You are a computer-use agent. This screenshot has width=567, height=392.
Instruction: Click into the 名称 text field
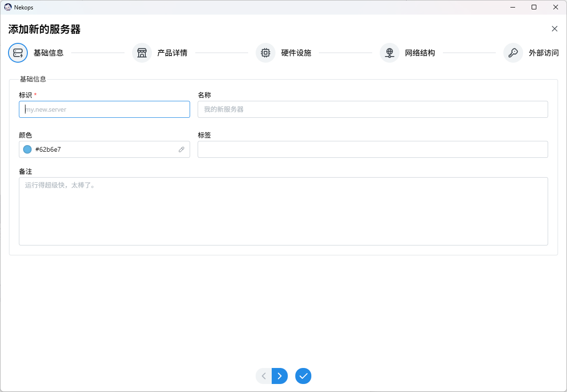373,109
